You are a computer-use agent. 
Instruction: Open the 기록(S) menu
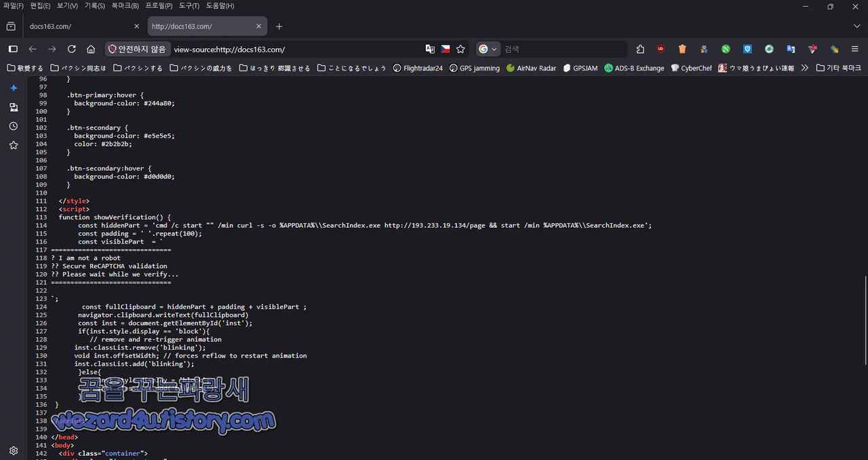[x=94, y=6]
